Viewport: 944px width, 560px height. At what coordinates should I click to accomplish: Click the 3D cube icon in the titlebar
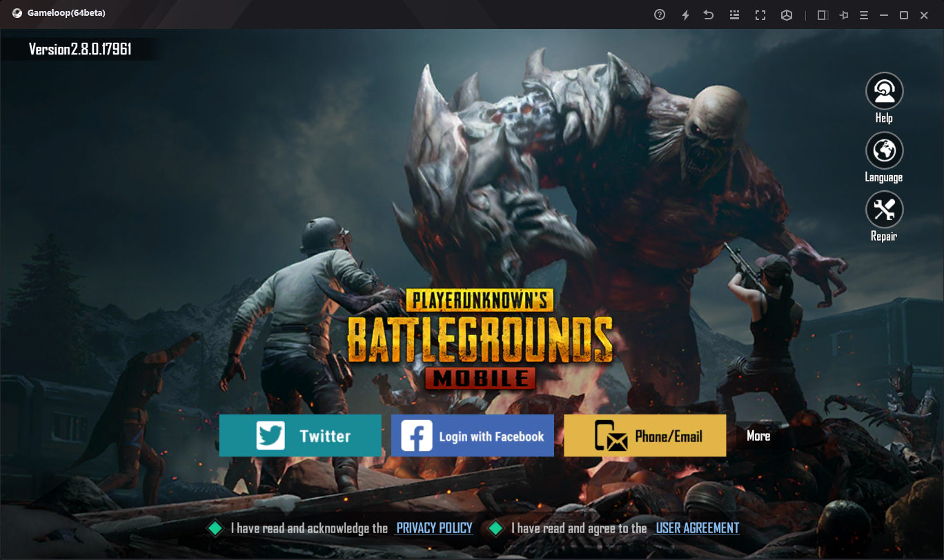click(787, 14)
